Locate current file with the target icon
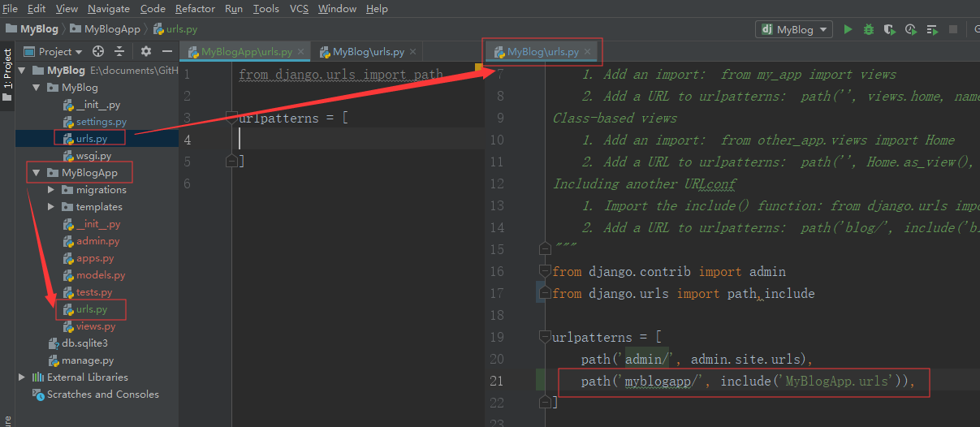The height and width of the screenshot is (427, 980). pyautogui.click(x=98, y=51)
